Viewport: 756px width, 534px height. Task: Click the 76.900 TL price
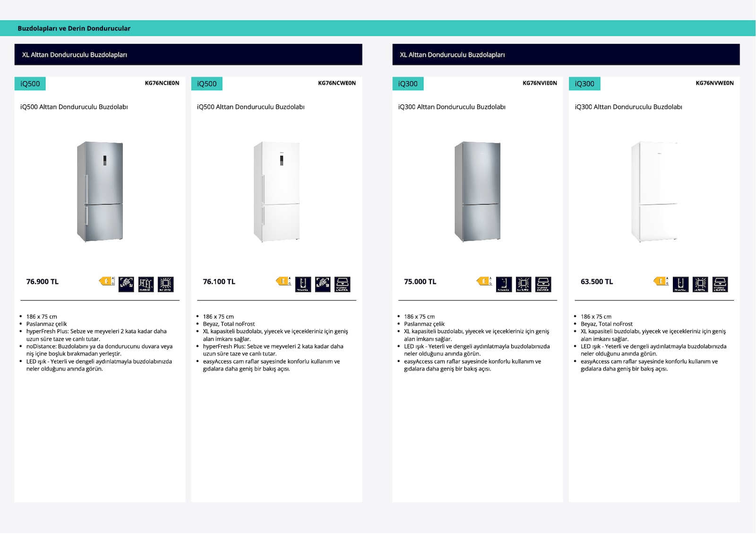43,282
